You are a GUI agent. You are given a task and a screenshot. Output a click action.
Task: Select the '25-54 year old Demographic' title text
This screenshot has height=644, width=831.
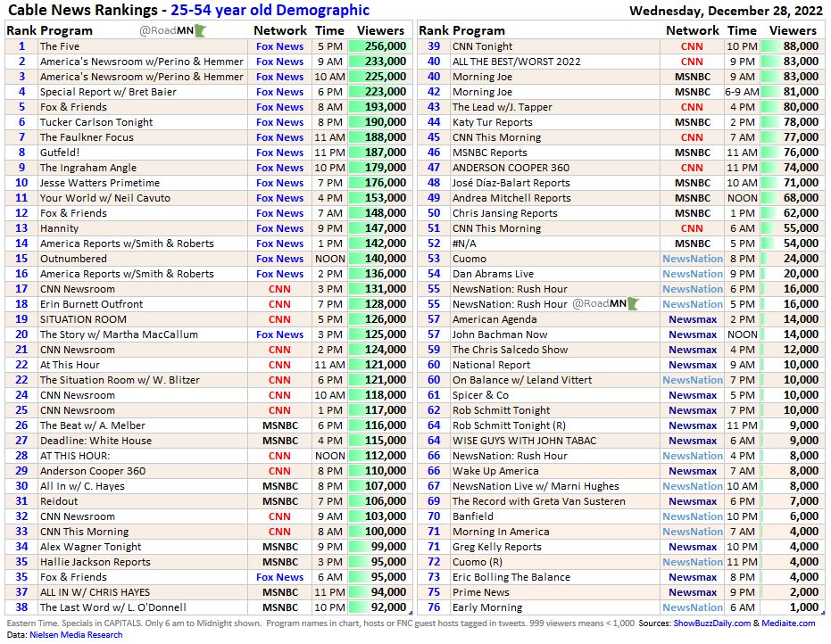pos(270,10)
